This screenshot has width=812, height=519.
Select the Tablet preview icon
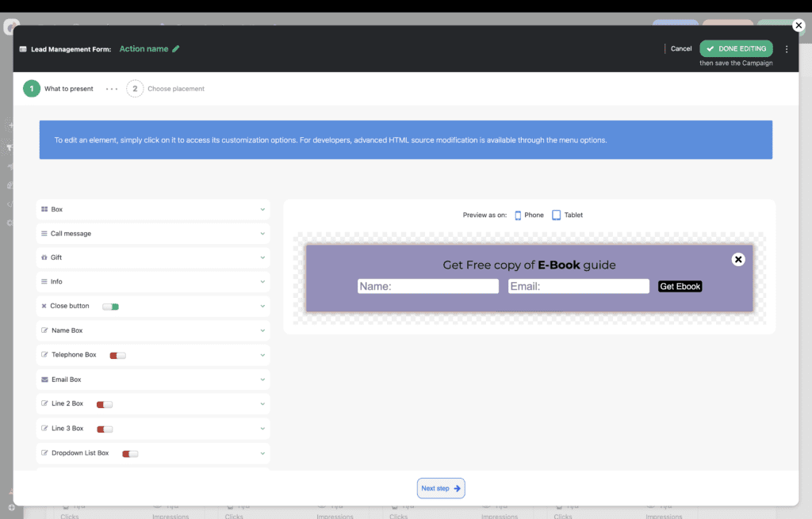[557, 215]
